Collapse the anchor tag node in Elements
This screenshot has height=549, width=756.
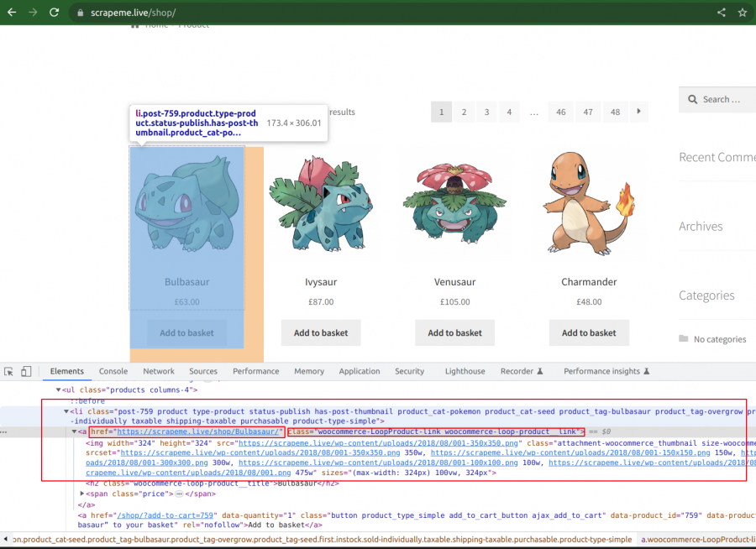(75, 431)
